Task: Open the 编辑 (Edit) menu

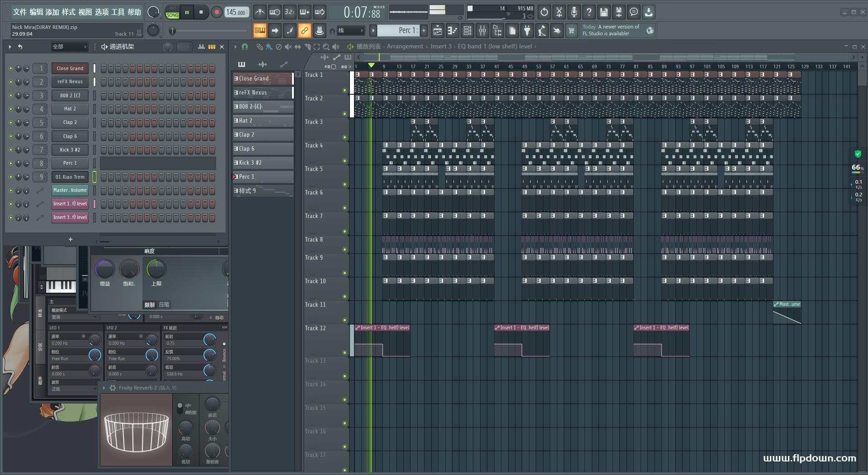Action: (x=36, y=12)
